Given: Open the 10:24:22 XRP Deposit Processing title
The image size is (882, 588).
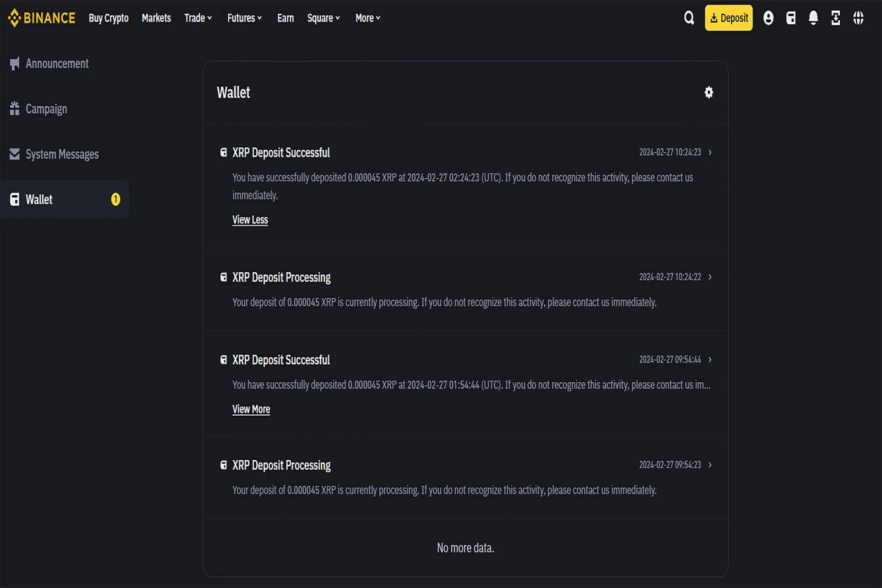Looking at the screenshot, I should (x=281, y=277).
